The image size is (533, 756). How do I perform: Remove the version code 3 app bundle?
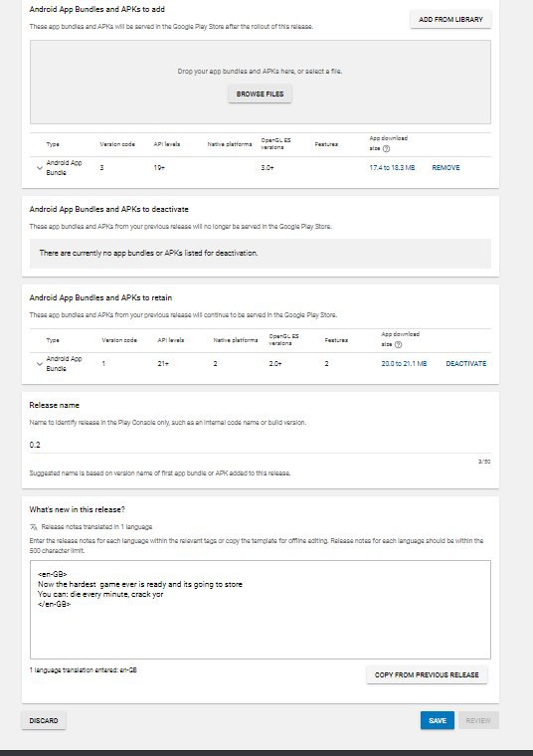click(445, 168)
